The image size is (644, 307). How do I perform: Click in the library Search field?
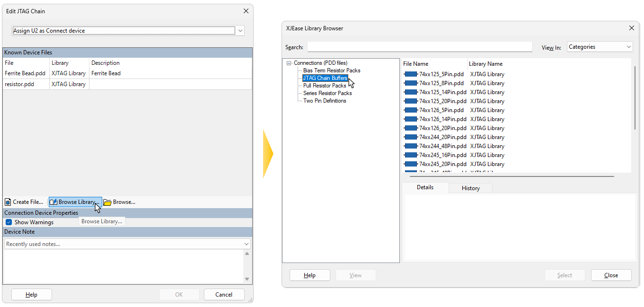click(x=419, y=47)
